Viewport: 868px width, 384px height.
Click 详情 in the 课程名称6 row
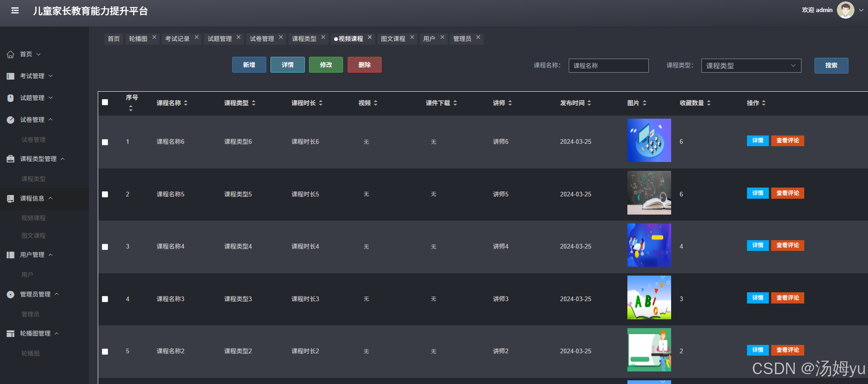[758, 141]
